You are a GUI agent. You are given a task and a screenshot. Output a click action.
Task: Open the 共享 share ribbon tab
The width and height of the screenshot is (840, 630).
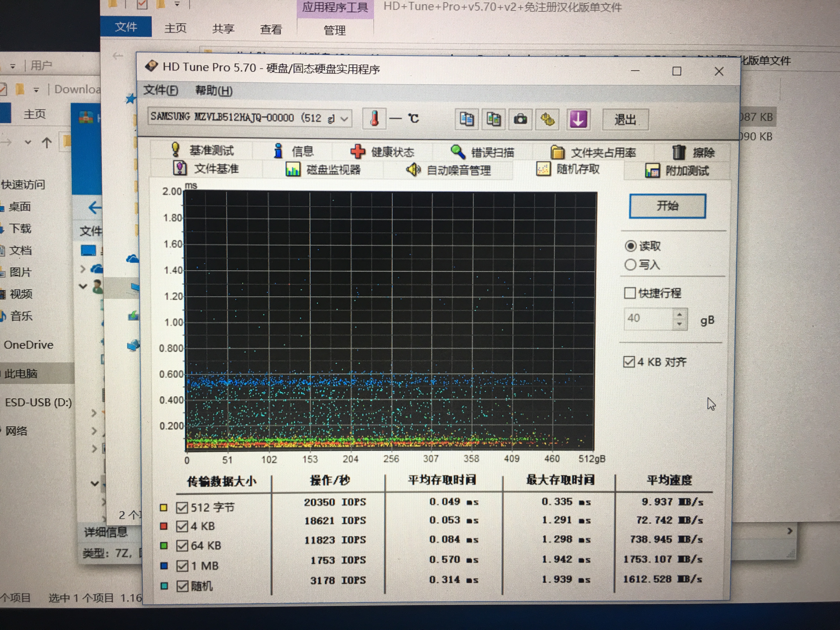223,29
